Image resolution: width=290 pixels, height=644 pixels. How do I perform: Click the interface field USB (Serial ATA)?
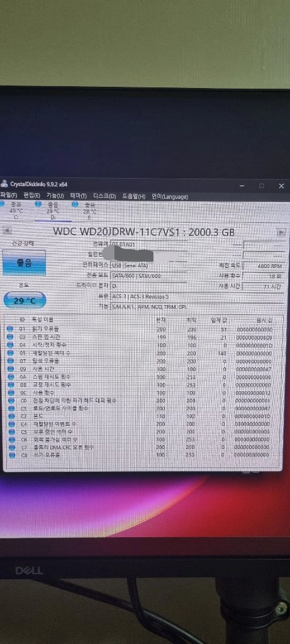(149, 265)
